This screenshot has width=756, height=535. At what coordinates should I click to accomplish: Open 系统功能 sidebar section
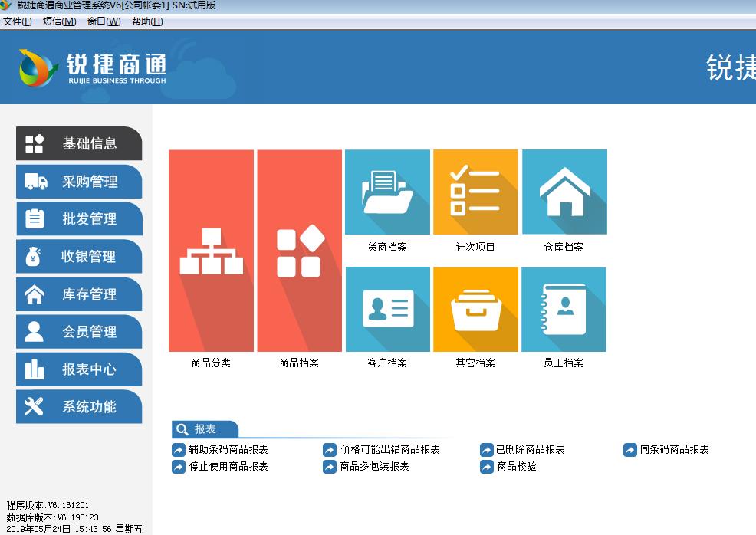point(79,407)
